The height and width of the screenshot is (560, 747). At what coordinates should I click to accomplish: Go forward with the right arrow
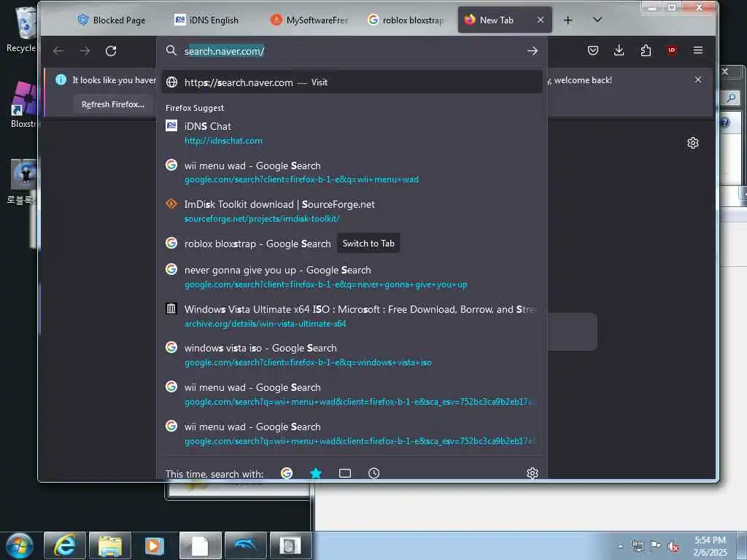pyautogui.click(x=85, y=51)
